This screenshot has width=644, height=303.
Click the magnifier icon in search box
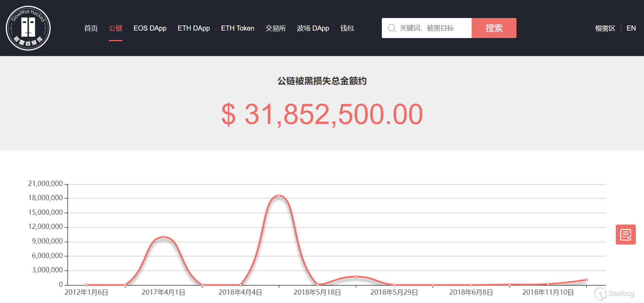392,28
